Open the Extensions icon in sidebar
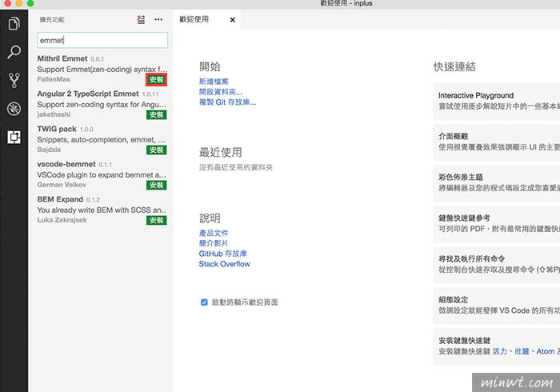The height and width of the screenshot is (392, 560). click(14, 137)
